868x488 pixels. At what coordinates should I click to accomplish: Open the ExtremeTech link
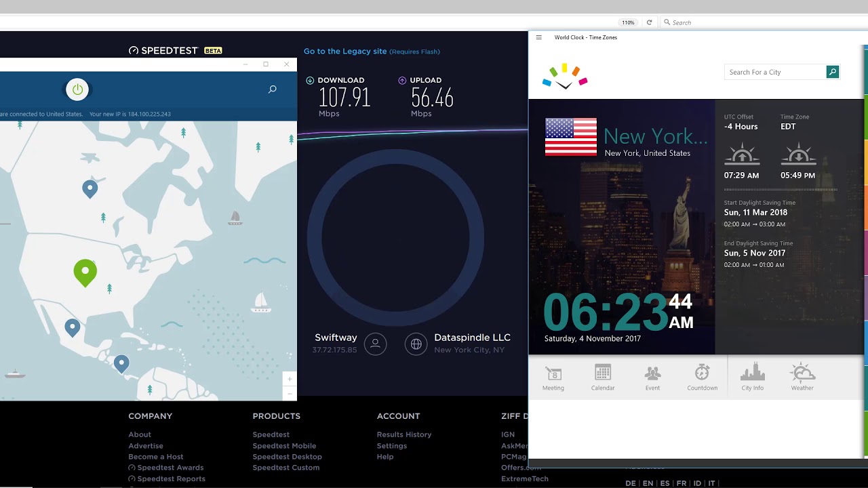525,479
